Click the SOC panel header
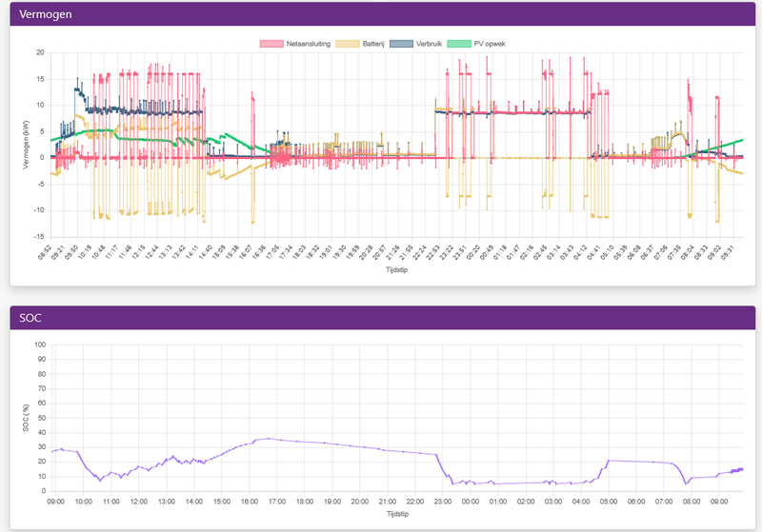This screenshot has width=762, height=532. [x=383, y=318]
